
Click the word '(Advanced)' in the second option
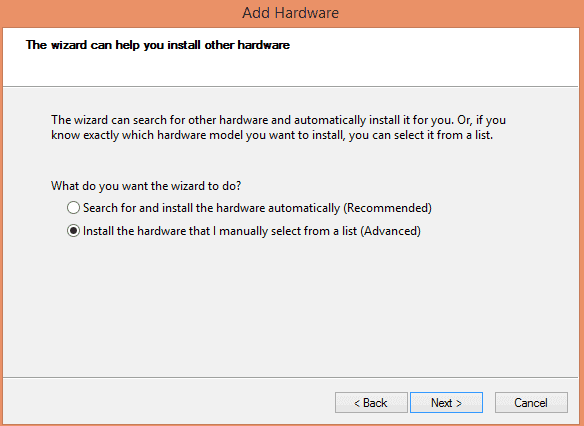tap(390, 231)
